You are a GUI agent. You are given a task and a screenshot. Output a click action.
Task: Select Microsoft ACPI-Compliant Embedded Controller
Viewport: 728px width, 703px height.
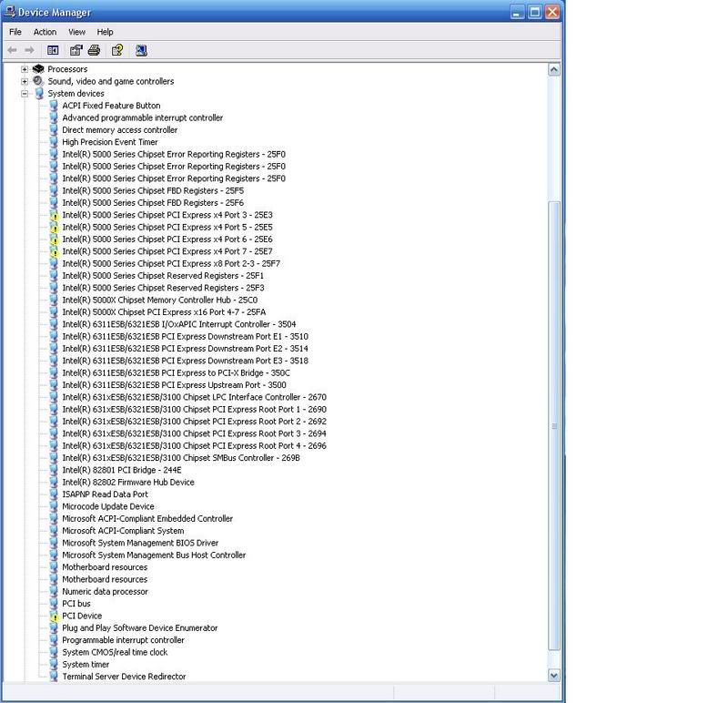pos(147,518)
